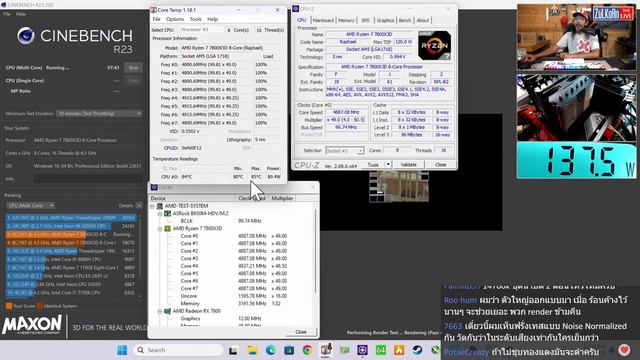Screen dimensions: 640x360
Task: Open the Windows Start menu
Action: point(122,350)
